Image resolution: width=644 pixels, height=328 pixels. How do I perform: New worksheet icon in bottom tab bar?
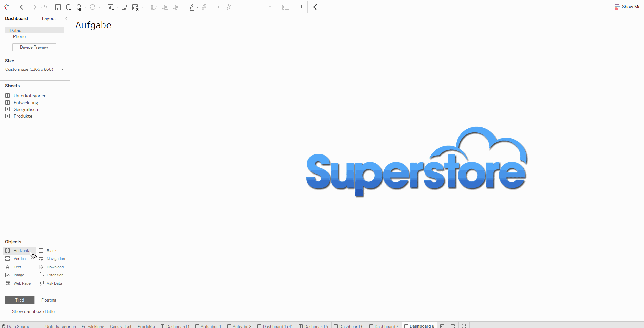tap(443, 326)
